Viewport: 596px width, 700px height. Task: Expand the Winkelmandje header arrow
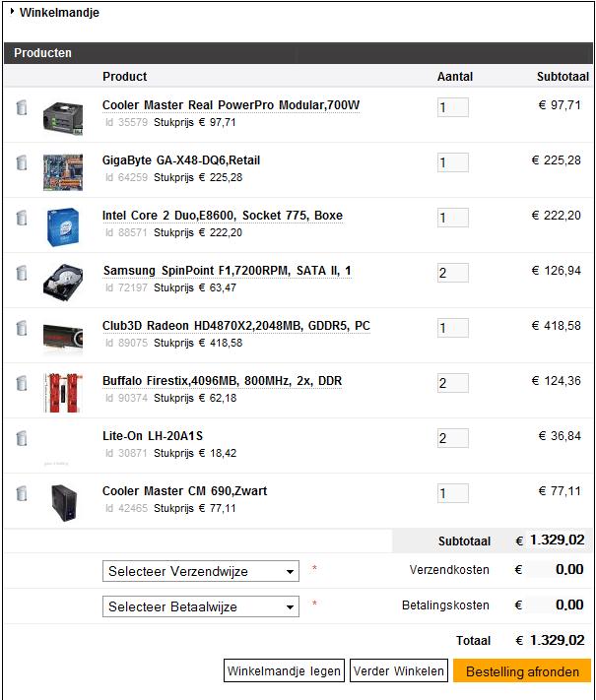[x=12, y=11]
